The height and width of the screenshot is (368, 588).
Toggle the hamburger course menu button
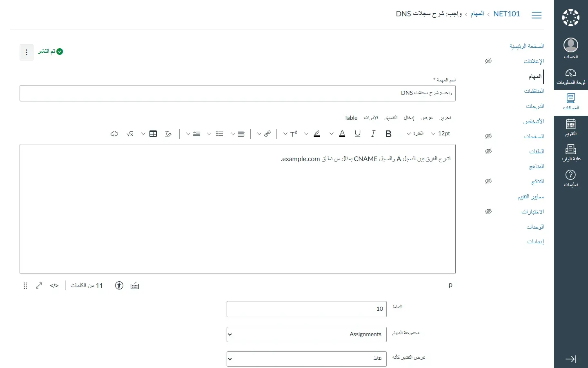537,15
